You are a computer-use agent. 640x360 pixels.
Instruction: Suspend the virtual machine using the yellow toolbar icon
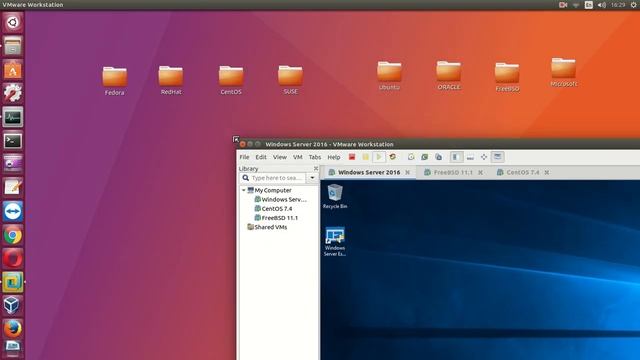365,157
